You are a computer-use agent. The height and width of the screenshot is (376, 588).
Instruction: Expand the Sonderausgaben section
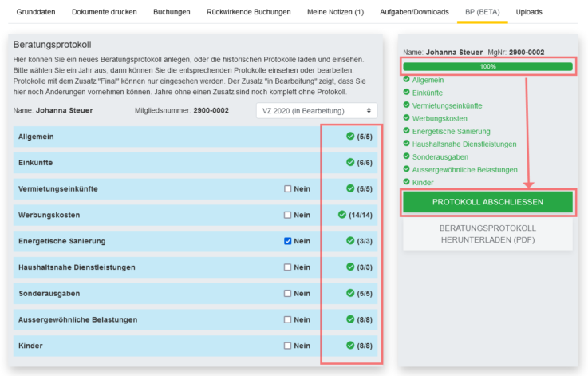click(x=195, y=294)
